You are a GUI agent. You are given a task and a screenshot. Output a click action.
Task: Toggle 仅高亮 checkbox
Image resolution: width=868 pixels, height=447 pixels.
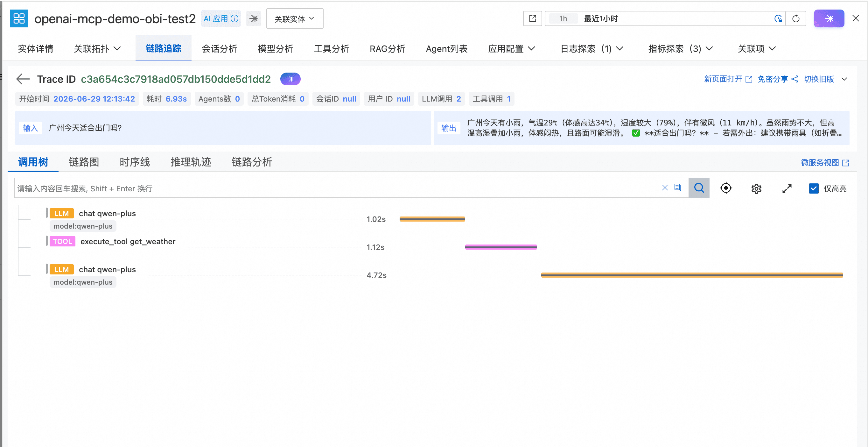pyautogui.click(x=814, y=188)
